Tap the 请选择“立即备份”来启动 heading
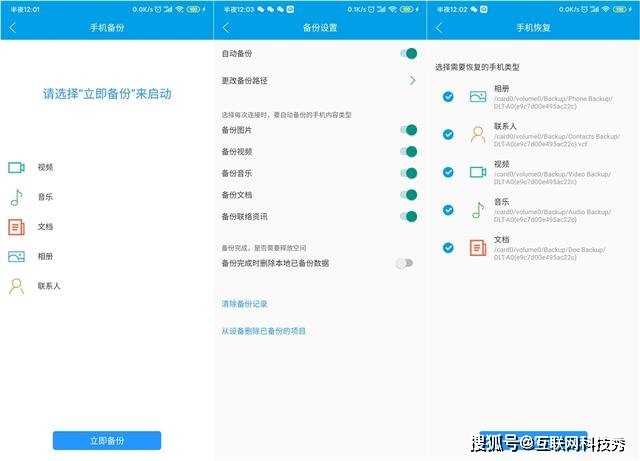 click(x=107, y=94)
